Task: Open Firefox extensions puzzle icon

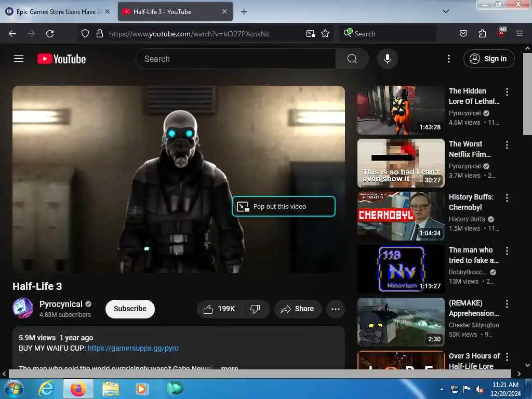Action: [482, 33]
